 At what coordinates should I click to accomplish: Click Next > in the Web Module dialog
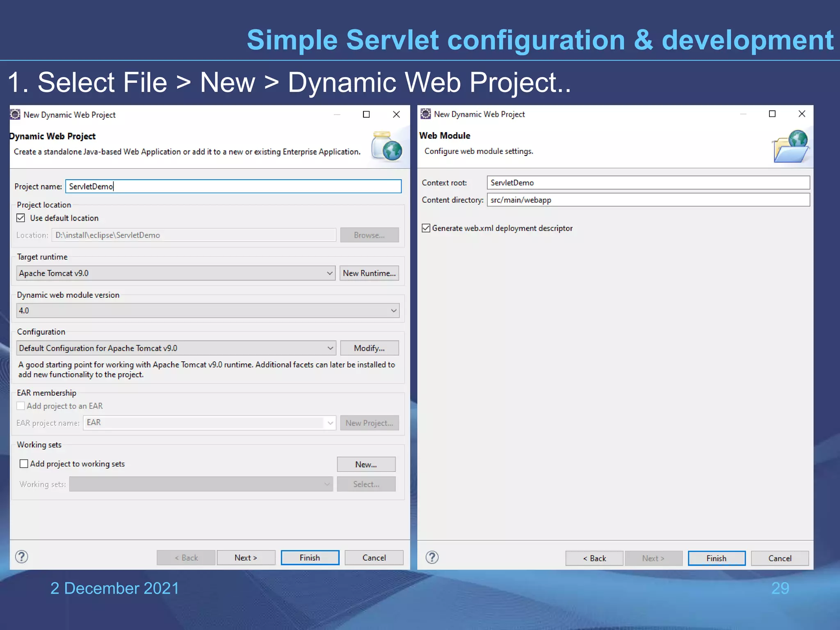click(653, 558)
